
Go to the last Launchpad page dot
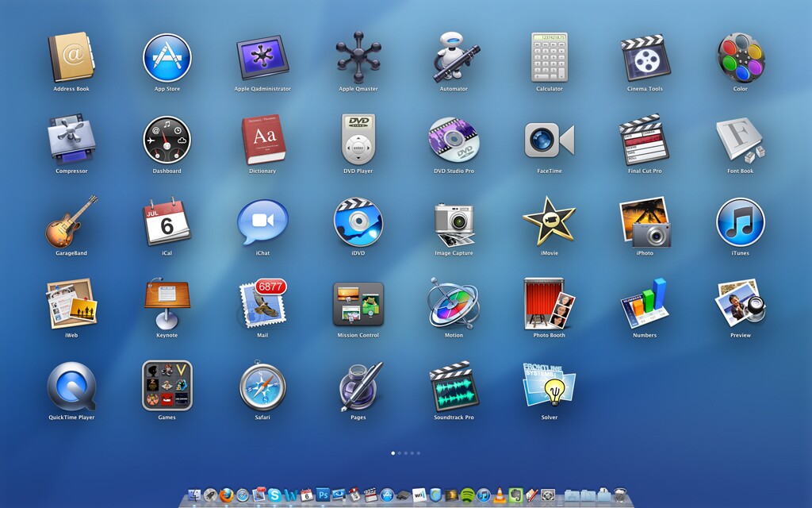pos(419,453)
